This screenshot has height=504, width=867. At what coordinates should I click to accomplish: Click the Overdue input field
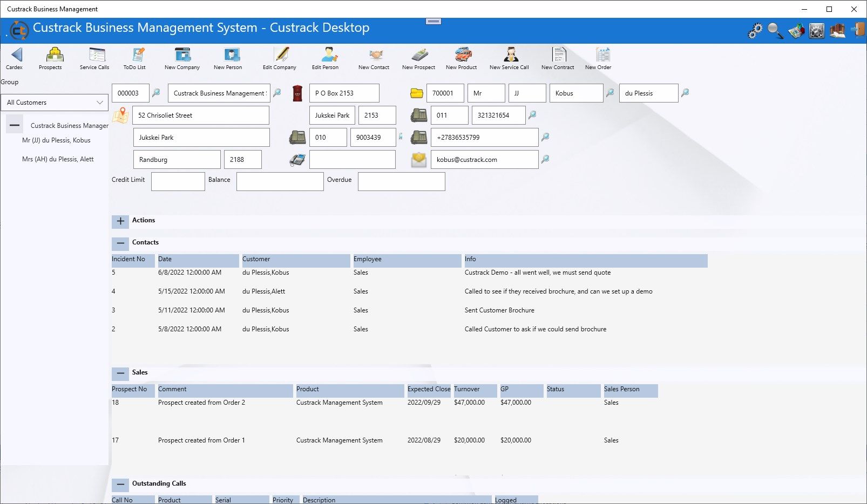pos(402,181)
